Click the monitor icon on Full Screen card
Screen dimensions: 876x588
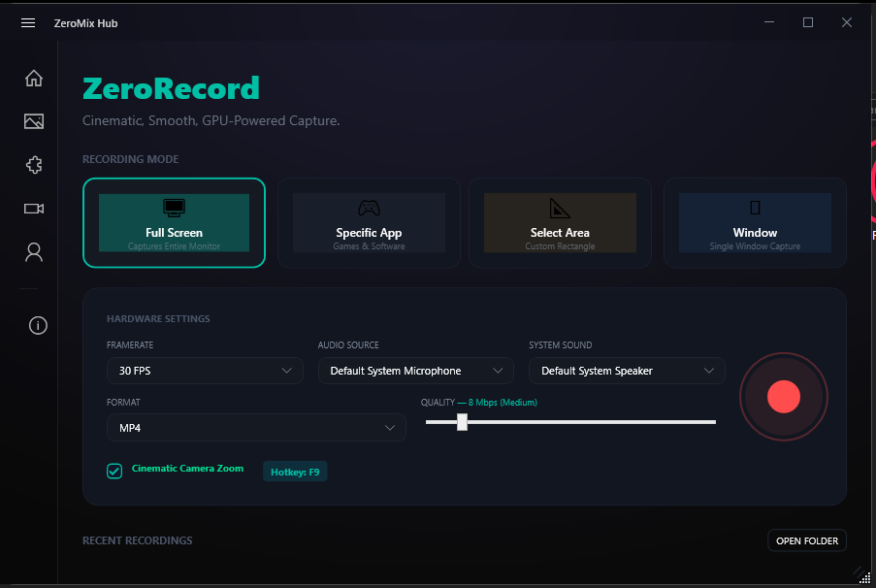click(x=175, y=207)
